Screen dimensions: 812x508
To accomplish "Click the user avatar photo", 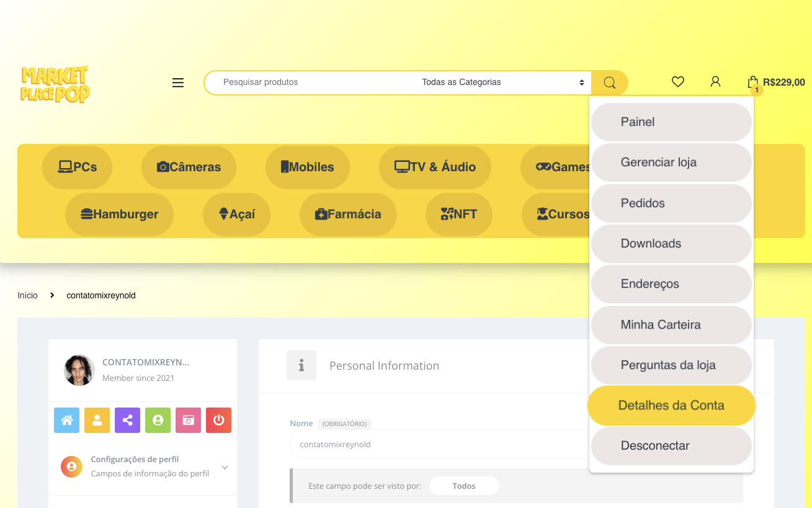I will pyautogui.click(x=79, y=370).
